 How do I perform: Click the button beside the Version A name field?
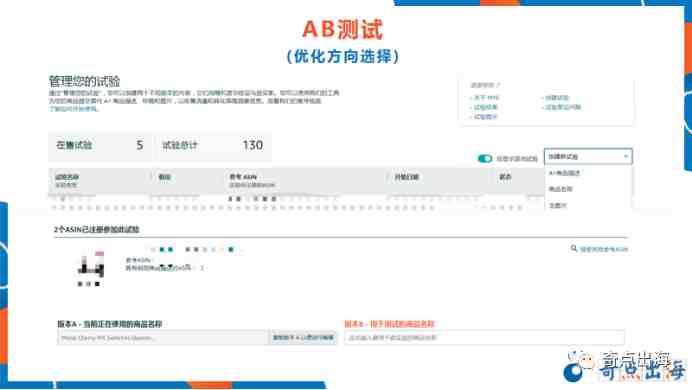tap(303, 338)
